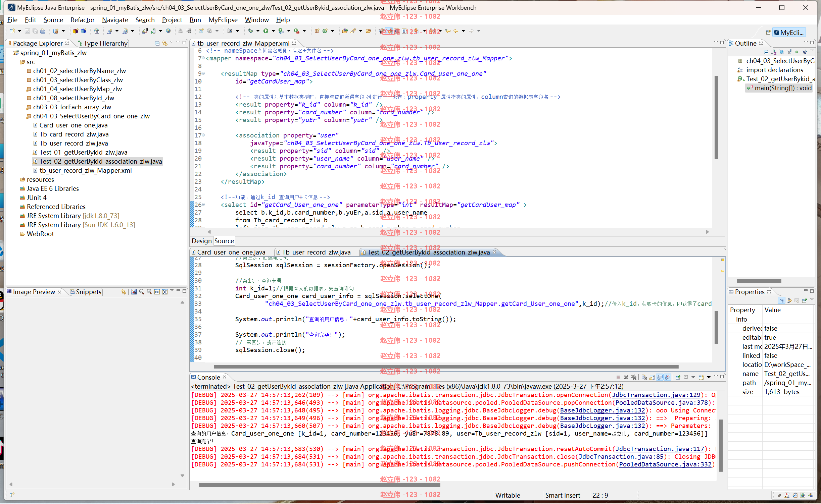Select tb_user_record_zlw_Mapper.xml in Package Explorer

point(85,170)
